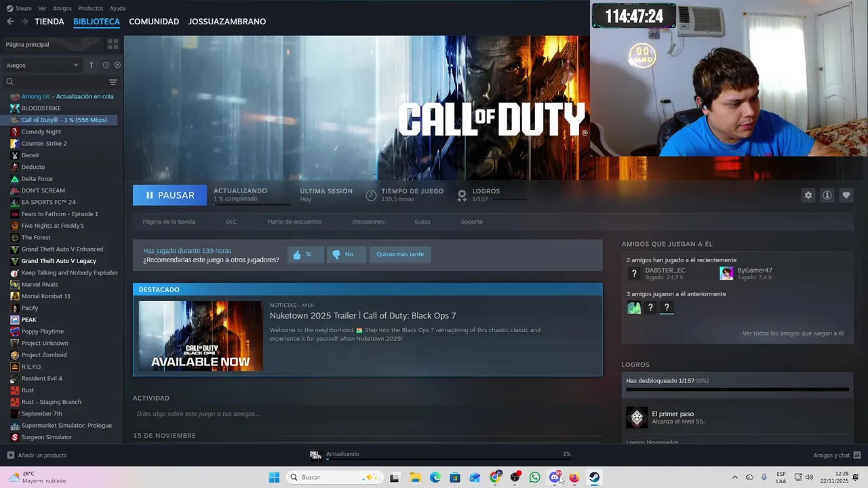This screenshot has height=488, width=868.
Task: Add Call of Duty to favorites heart
Action: pyautogui.click(x=846, y=195)
